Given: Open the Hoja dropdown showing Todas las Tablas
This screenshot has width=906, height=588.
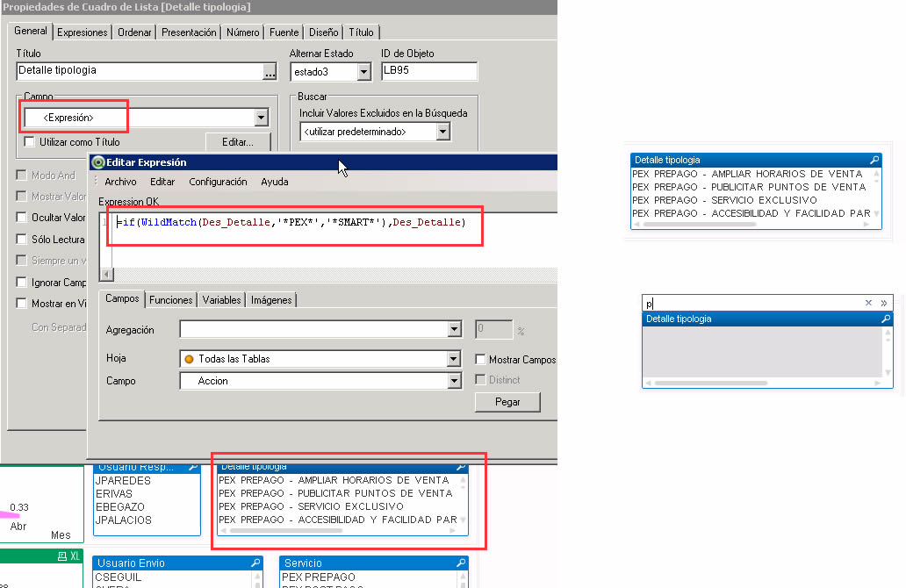Looking at the screenshot, I should [453, 358].
